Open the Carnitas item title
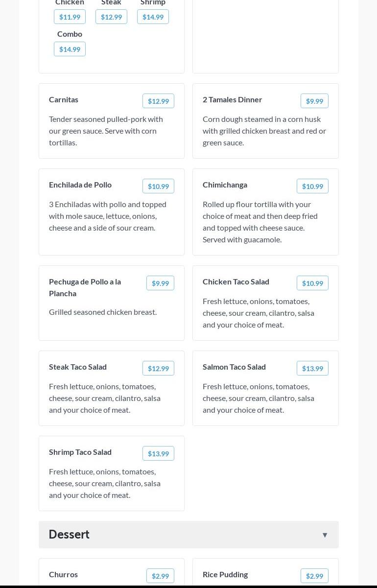This screenshot has width=377, height=588. pos(64,99)
